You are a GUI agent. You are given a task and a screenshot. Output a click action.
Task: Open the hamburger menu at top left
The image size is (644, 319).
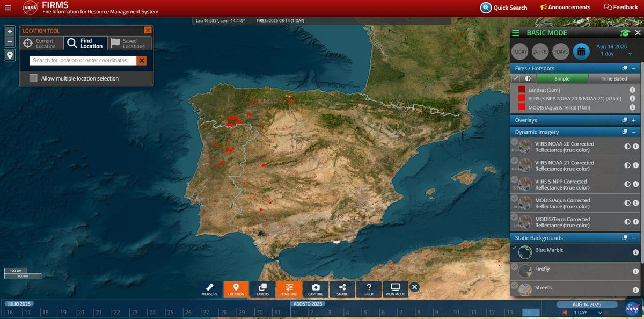[x=6, y=6]
